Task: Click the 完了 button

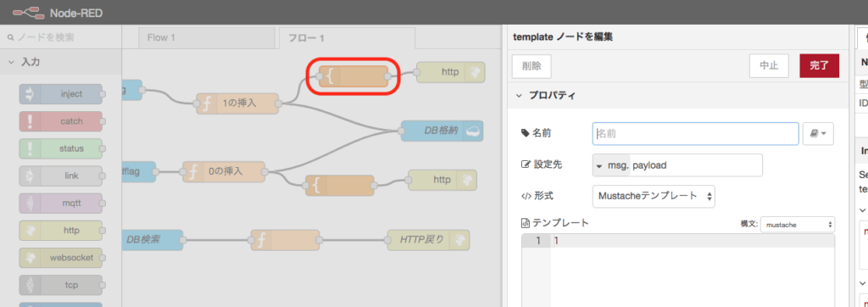Action: pos(820,65)
